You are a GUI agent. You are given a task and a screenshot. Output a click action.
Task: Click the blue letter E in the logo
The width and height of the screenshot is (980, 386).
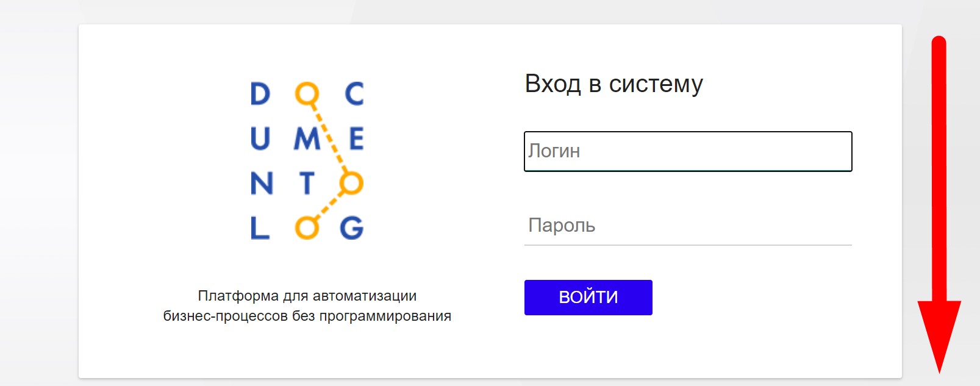click(x=356, y=138)
